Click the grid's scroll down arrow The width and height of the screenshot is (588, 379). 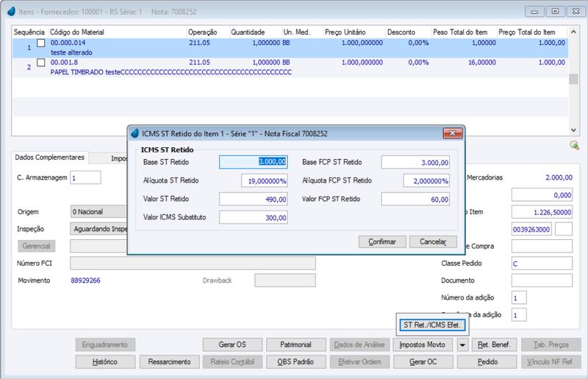573,130
